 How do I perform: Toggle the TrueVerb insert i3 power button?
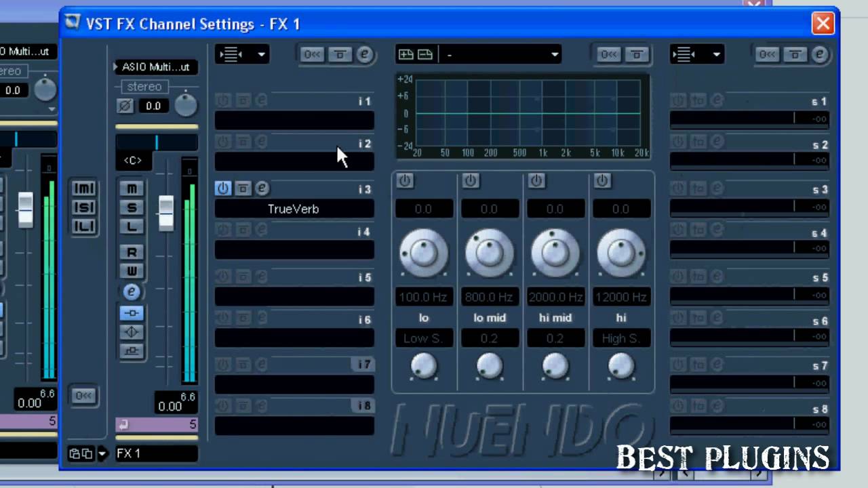pyautogui.click(x=223, y=188)
